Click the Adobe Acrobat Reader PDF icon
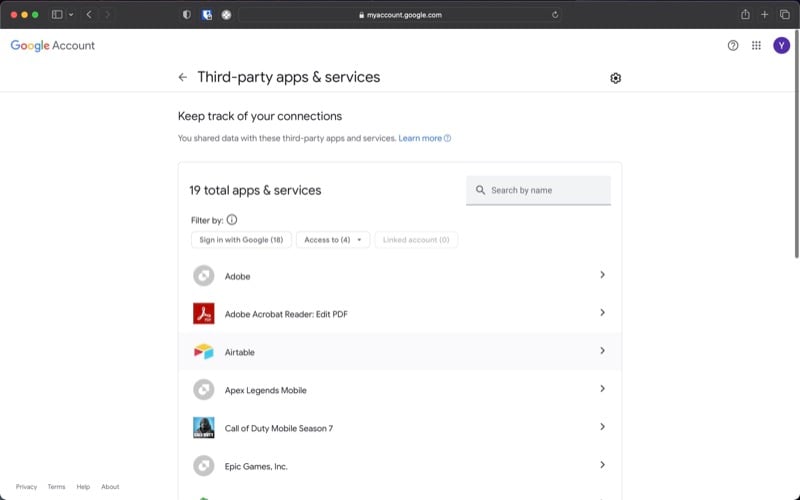 204,314
